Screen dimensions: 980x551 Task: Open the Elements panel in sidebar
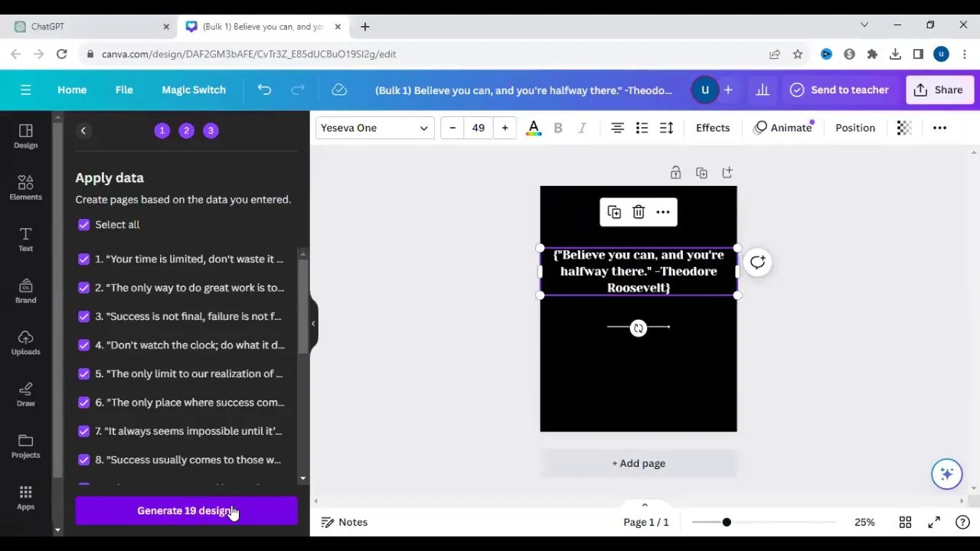click(x=25, y=187)
